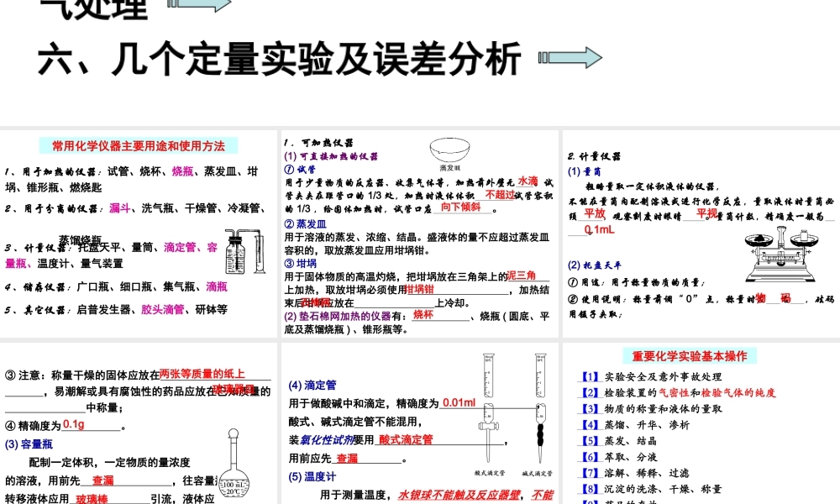The image size is (840, 504).
Task: Click the blue item ③ 坩埚
Action: pyautogui.click(x=300, y=263)
